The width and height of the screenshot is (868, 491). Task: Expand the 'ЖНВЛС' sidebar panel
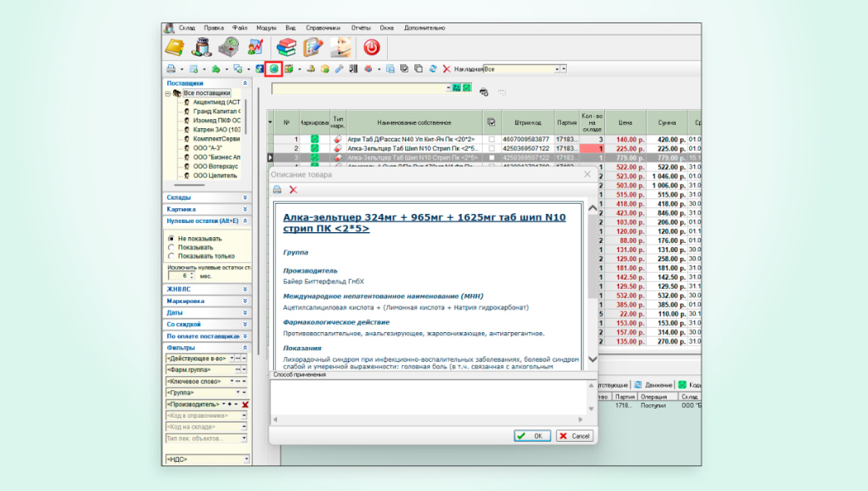[245, 289]
